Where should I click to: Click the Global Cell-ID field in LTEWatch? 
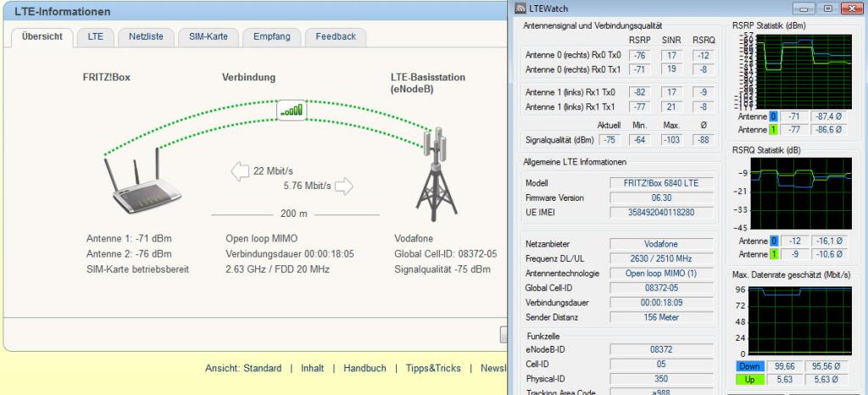point(661,287)
